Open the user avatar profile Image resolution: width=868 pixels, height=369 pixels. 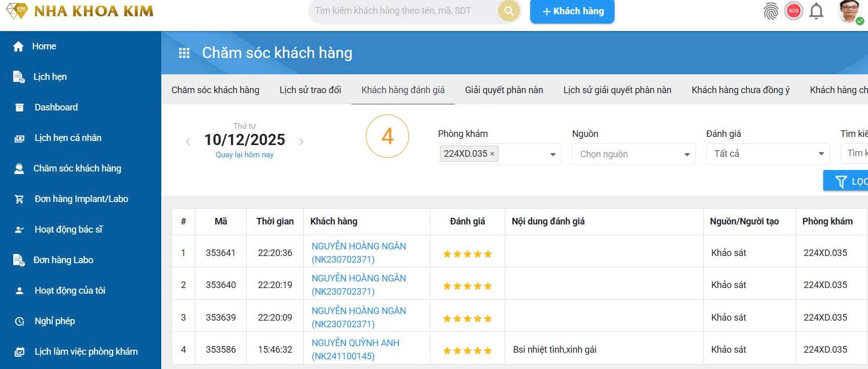849,11
